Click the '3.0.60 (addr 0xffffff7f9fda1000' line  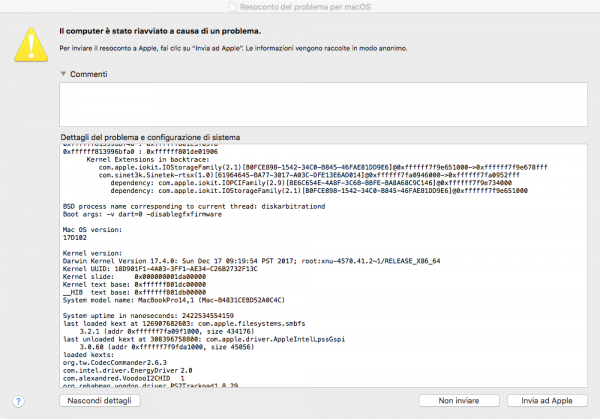pyautogui.click(x=167, y=347)
